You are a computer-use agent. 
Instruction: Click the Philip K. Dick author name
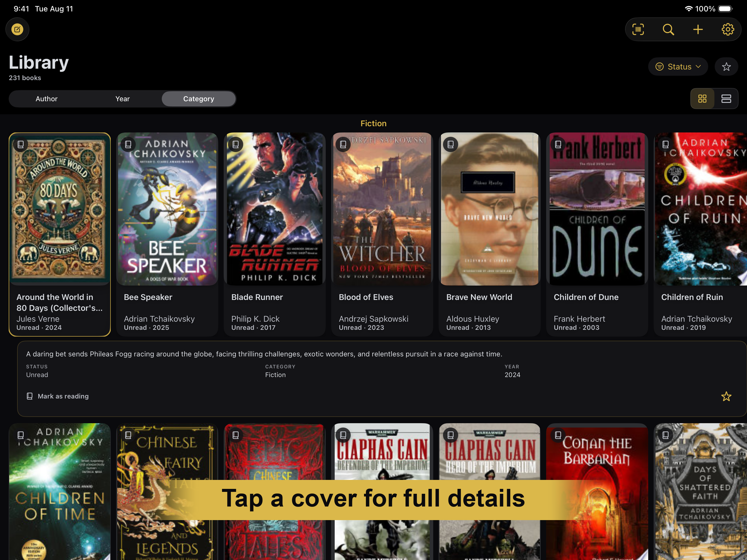click(255, 319)
